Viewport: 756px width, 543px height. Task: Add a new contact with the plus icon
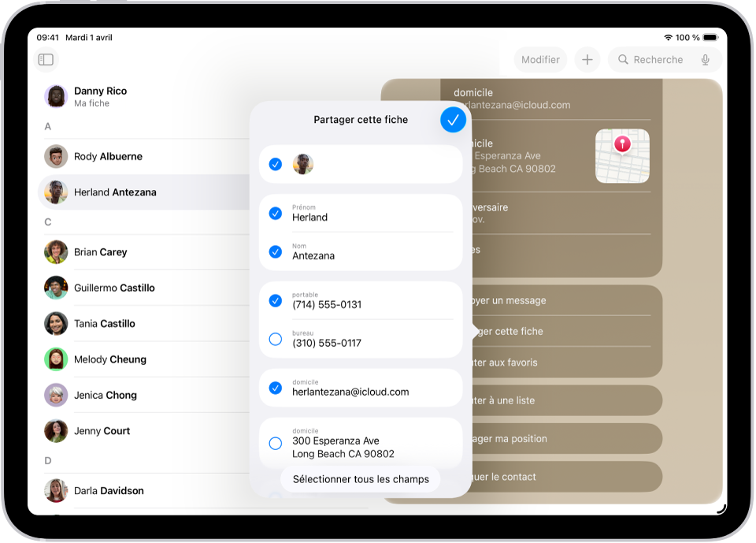click(x=587, y=60)
